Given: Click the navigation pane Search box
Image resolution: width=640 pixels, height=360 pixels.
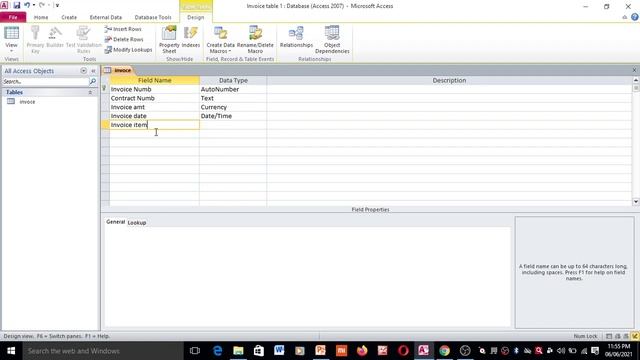Looking at the screenshot, I should pyautogui.click(x=45, y=82).
